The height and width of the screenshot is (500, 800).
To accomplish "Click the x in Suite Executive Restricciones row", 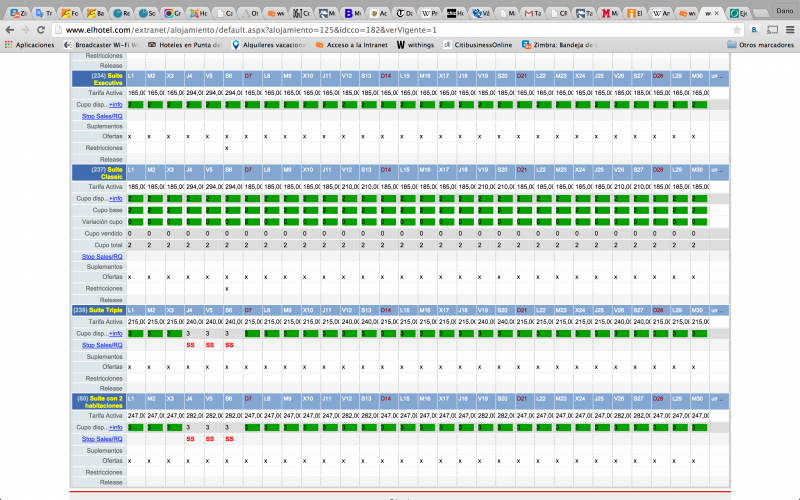I will [228, 148].
